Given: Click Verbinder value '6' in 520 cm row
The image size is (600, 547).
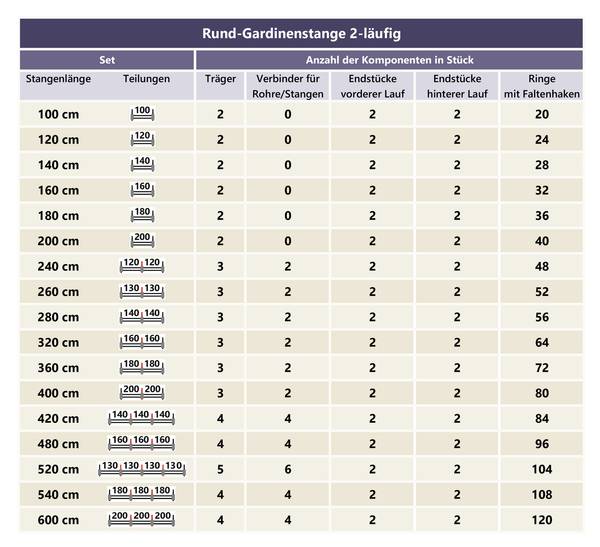Looking at the screenshot, I should tap(288, 469).
